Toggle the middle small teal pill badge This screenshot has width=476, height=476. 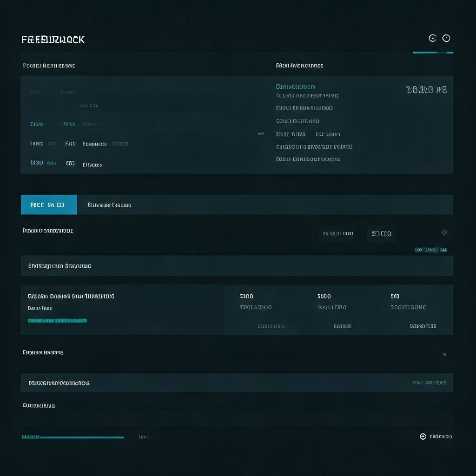(x=432, y=250)
